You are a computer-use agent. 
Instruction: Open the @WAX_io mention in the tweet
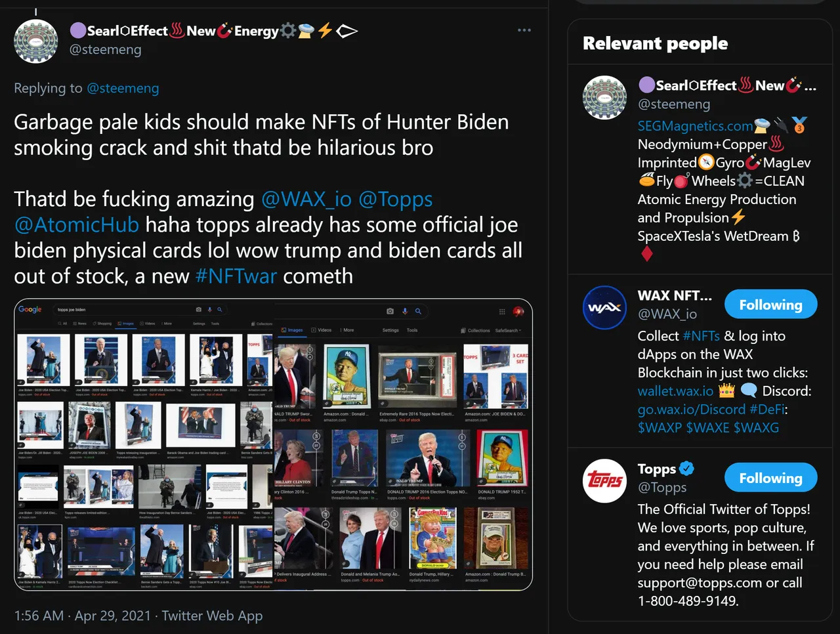click(306, 199)
